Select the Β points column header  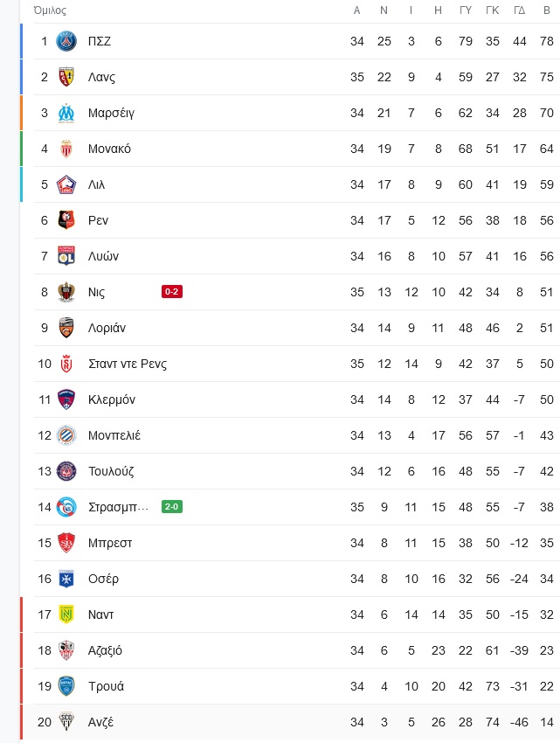point(547,10)
